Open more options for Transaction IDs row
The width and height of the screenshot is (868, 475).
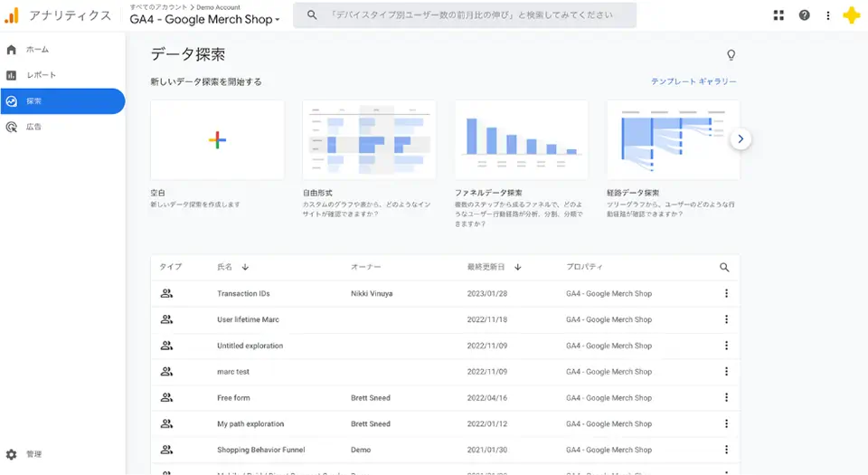coord(726,293)
